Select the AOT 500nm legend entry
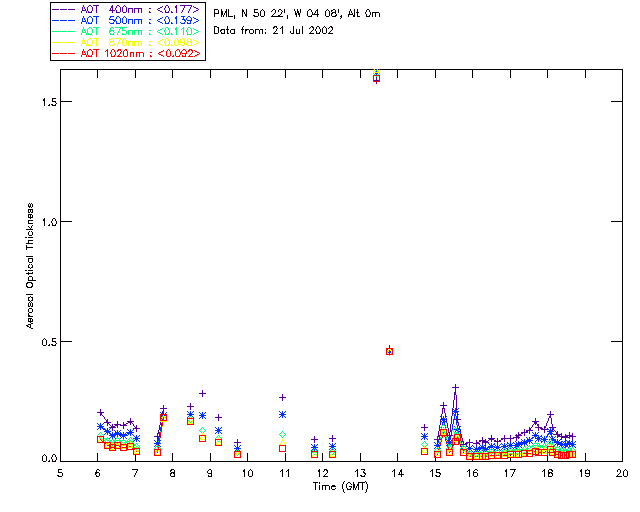The height and width of the screenshot is (512, 640). [x=128, y=20]
